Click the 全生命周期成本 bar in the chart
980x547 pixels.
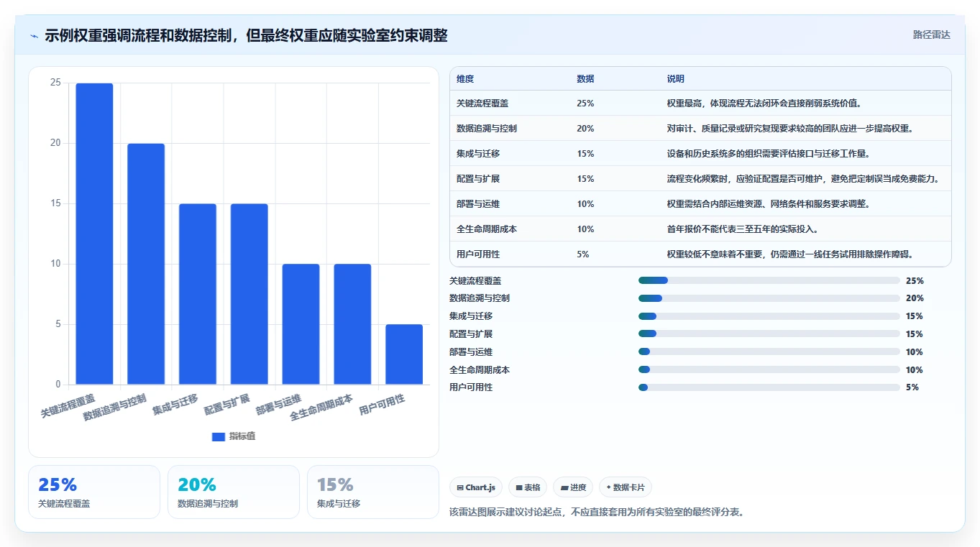(x=352, y=324)
